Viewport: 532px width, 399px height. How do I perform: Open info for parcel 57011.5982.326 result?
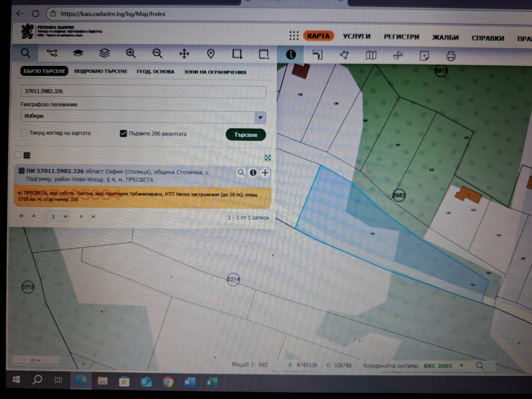(x=253, y=173)
